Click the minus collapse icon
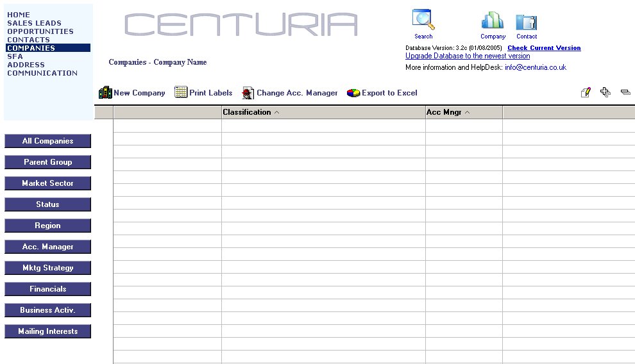The image size is (635, 364). pyautogui.click(x=625, y=92)
